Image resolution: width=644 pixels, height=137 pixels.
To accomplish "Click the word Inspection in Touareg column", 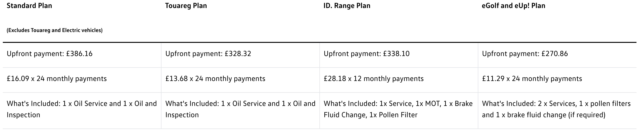I will pos(182,115).
